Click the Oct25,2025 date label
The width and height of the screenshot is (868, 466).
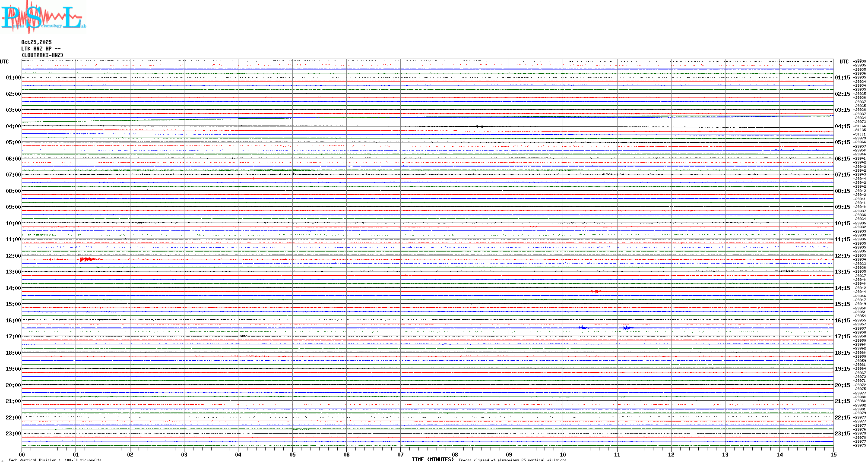tap(36, 42)
